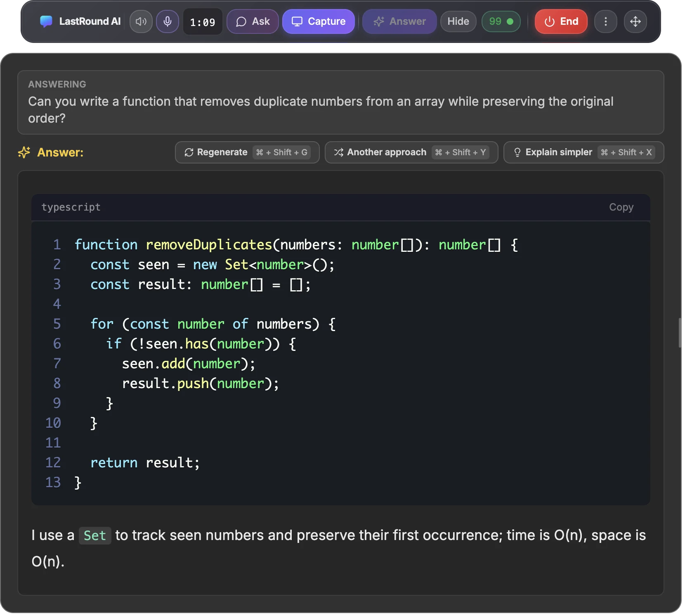Screen dimensions: 685x616
Task: Click 'seen.add(number);' on line 7
Action: click(x=189, y=364)
